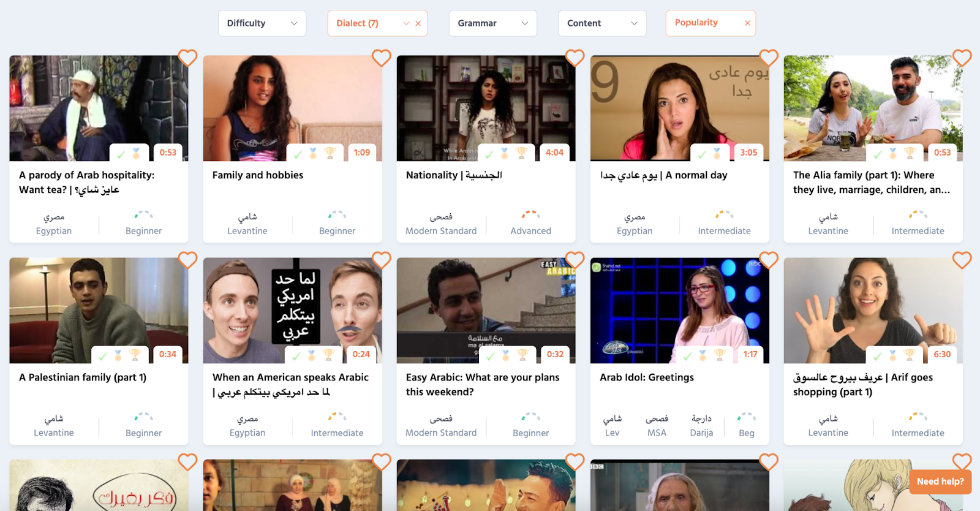
Task: Click gold trophy icon on 'Family and hobbies'
Action: pyautogui.click(x=330, y=153)
